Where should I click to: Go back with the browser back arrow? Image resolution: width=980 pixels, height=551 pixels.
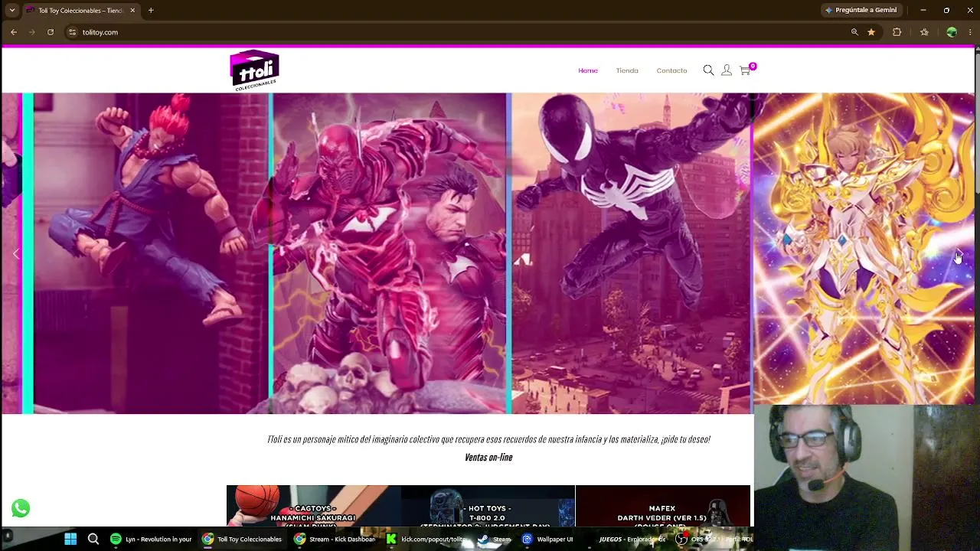coord(14,32)
